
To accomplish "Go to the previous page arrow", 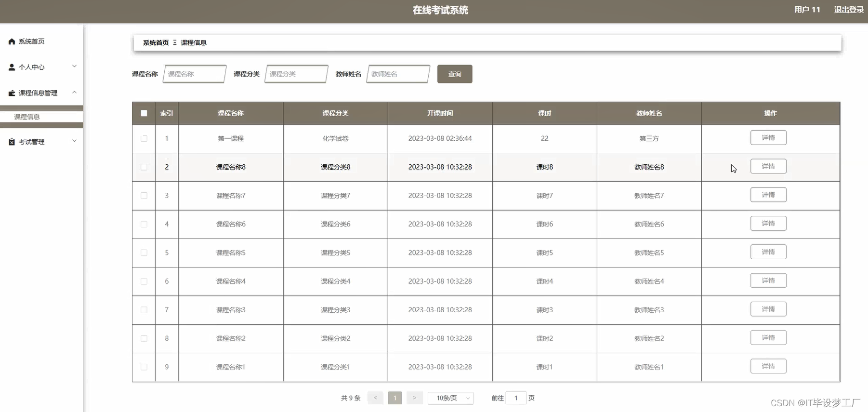I will pyautogui.click(x=375, y=398).
